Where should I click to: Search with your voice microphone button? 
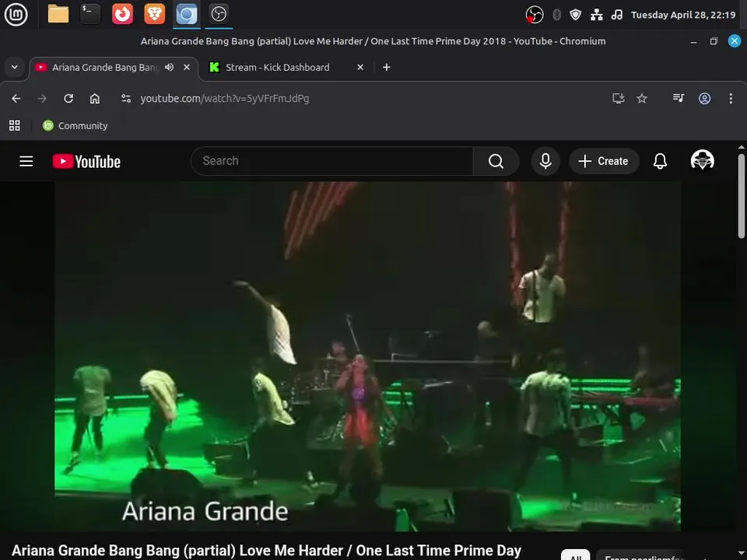coord(545,161)
